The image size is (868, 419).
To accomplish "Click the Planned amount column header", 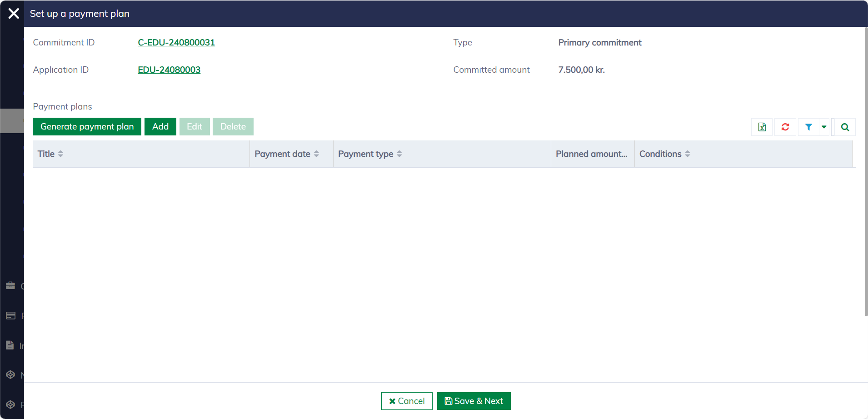I will point(591,154).
